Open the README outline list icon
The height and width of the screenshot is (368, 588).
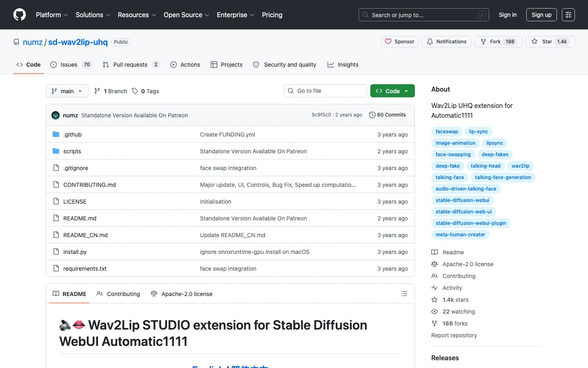(x=404, y=294)
